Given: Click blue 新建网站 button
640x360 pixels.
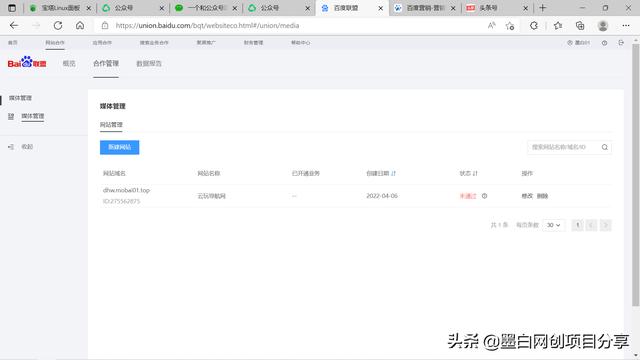Looking at the screenshot, I should click(x=120, y=147).
